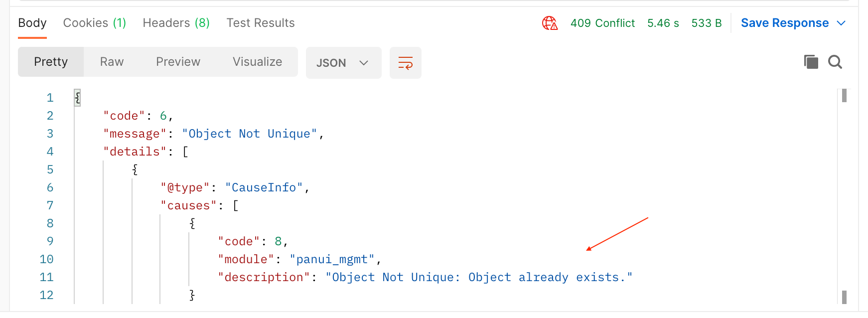
Task: Select the Preview view mode
Action: click(x=178, y=62)
